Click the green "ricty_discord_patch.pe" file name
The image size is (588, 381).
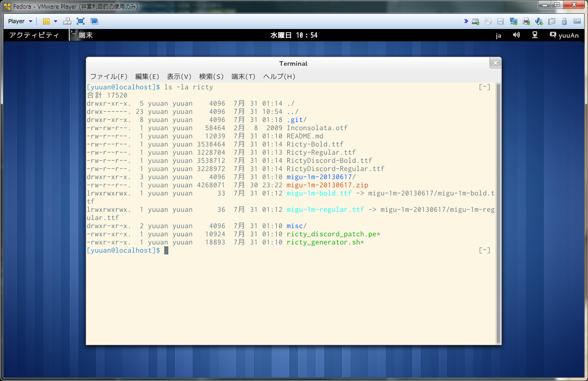pos(331,234)
